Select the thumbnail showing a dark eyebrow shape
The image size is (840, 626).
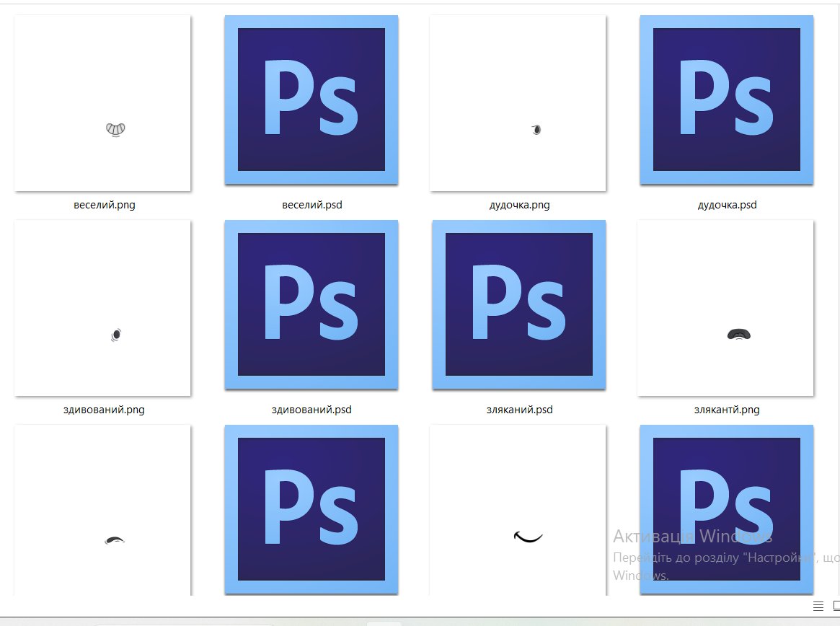(102, 510)
